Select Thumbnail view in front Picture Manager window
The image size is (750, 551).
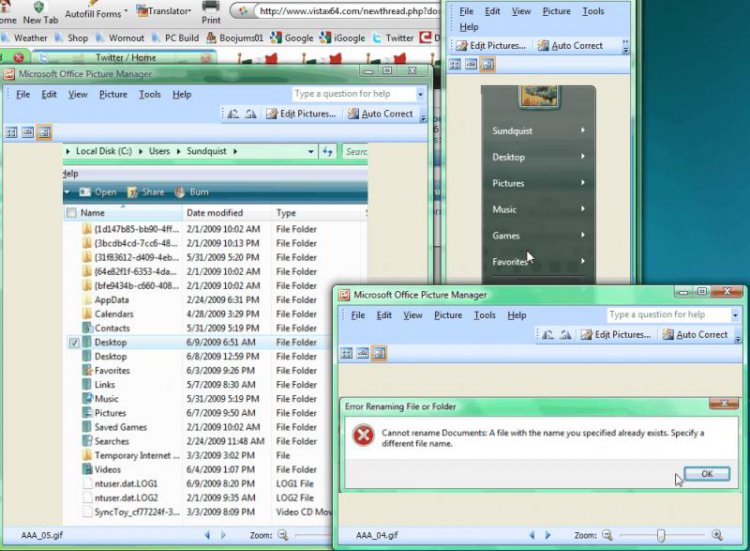point(346,353)
